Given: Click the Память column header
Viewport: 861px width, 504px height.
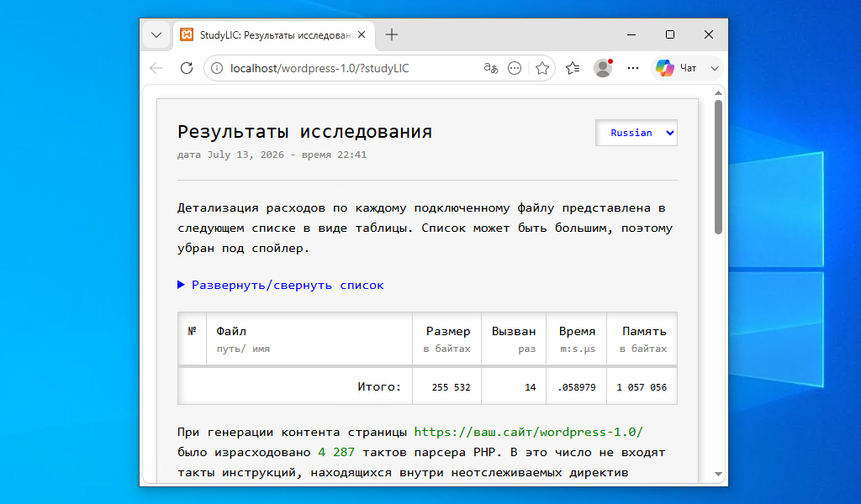Looking at the screenshot, I should click(x=642, y=339).
